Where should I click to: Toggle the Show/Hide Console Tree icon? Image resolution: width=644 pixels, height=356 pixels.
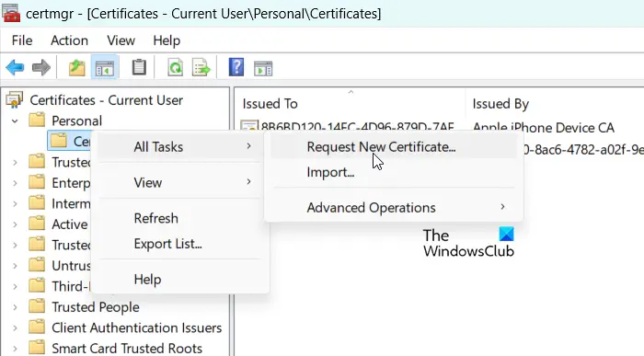click(x=105, y=67)
